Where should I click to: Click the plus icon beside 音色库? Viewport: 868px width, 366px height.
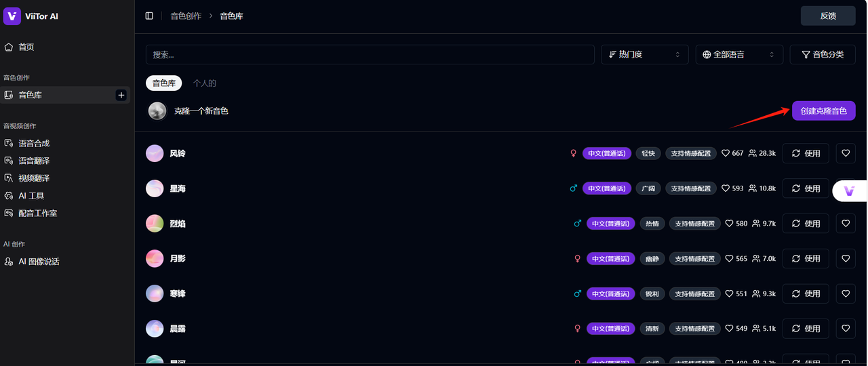(121, 95)
